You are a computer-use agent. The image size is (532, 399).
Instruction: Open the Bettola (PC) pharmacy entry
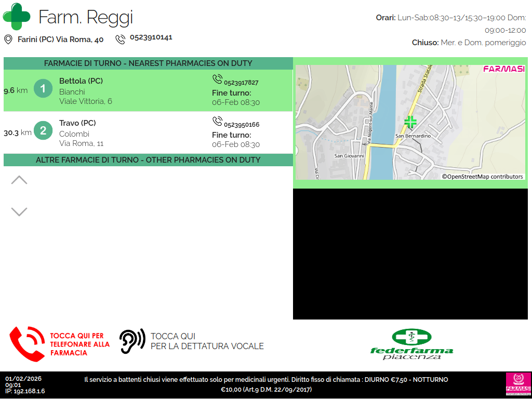pyautogui.click(x=81, y=81)
